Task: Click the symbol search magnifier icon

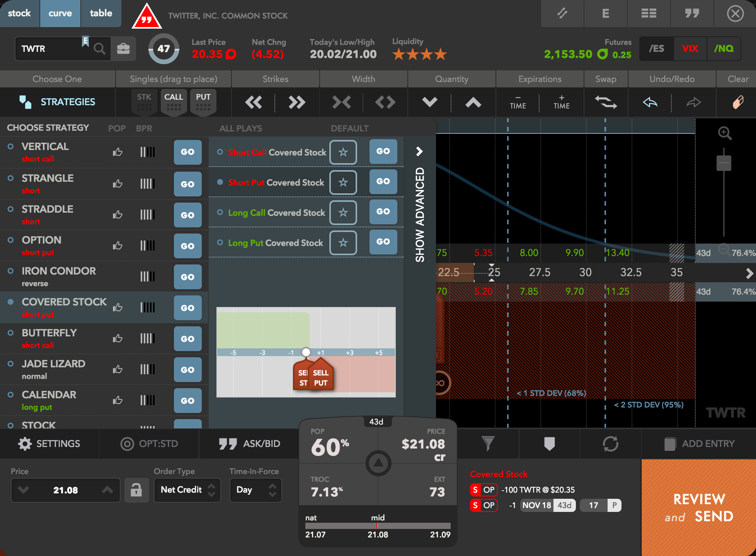Action: (99, 49)
